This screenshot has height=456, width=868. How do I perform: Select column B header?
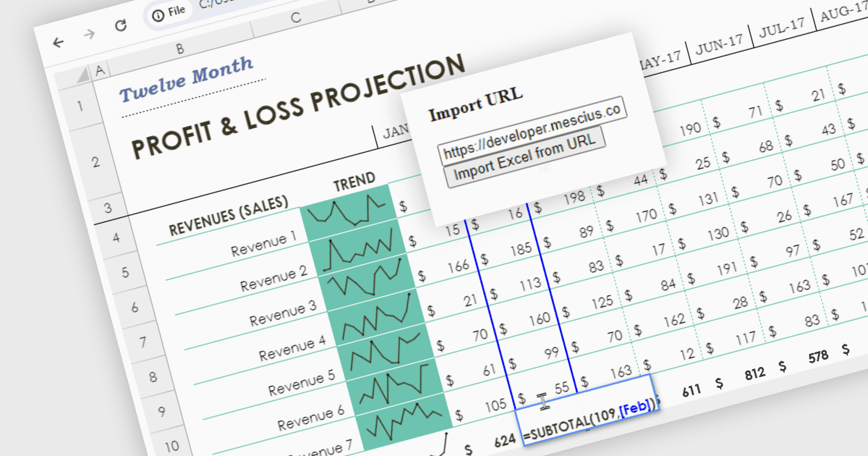[179, 48]
